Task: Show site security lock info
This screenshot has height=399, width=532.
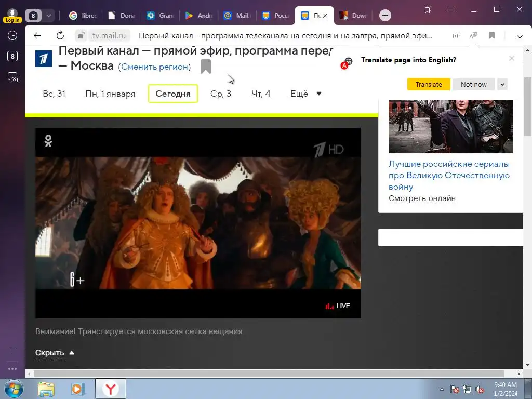Action: (81, 35)
